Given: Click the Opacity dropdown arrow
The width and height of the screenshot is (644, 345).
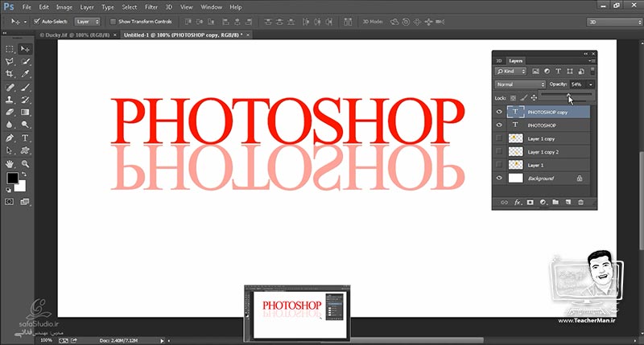Looking at the screenshot, I should click(x=591, y=84).
